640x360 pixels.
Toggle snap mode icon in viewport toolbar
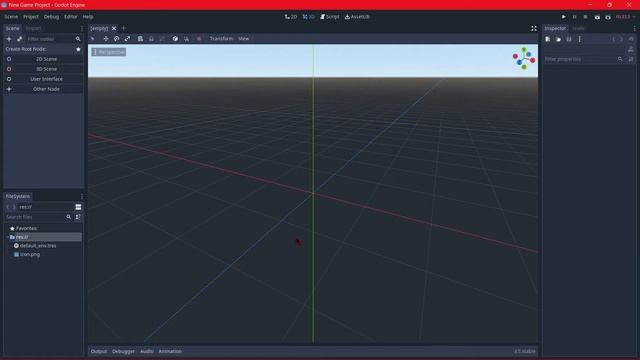[x=186, y=38]
